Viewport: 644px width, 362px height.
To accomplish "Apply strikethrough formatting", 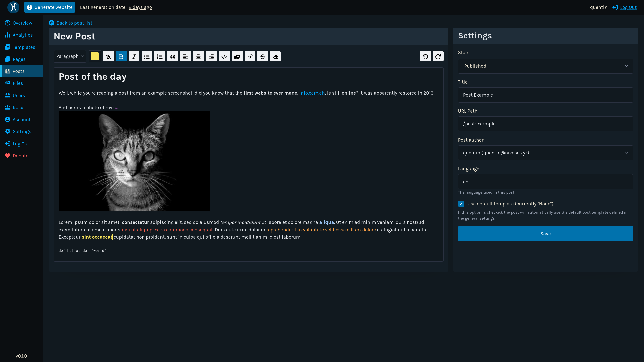I will [263, 57].
